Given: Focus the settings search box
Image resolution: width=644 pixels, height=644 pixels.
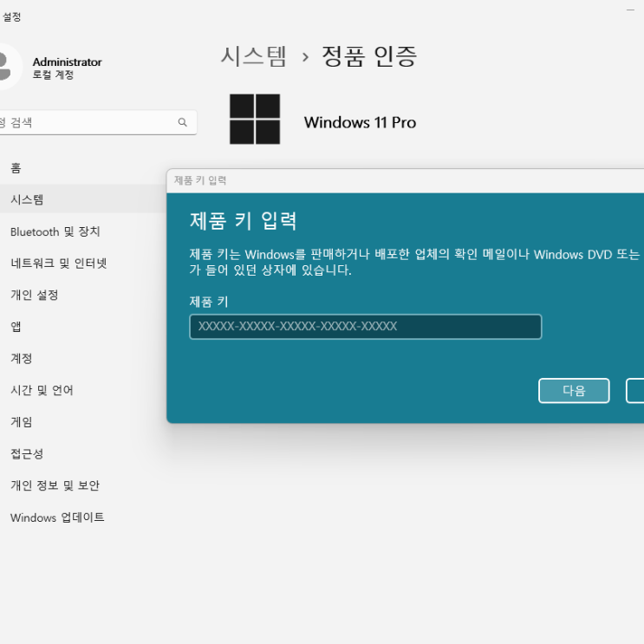Looking at the screenshot, I should click(98, 122).
